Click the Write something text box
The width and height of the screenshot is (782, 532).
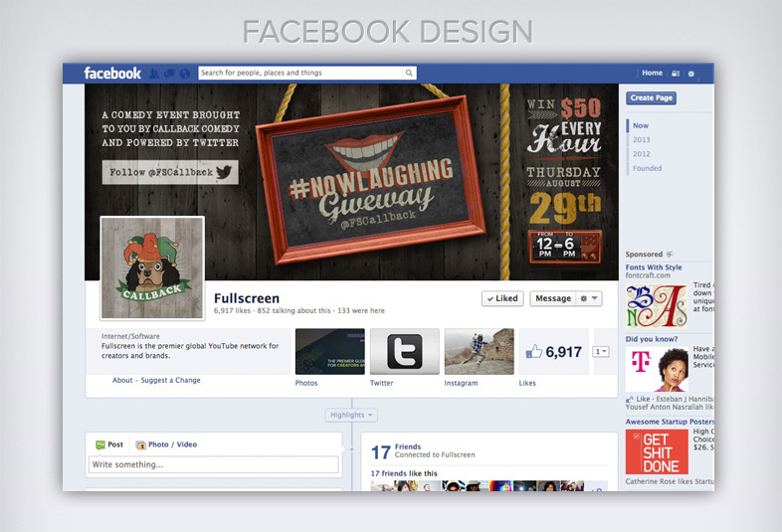[214, 464]
